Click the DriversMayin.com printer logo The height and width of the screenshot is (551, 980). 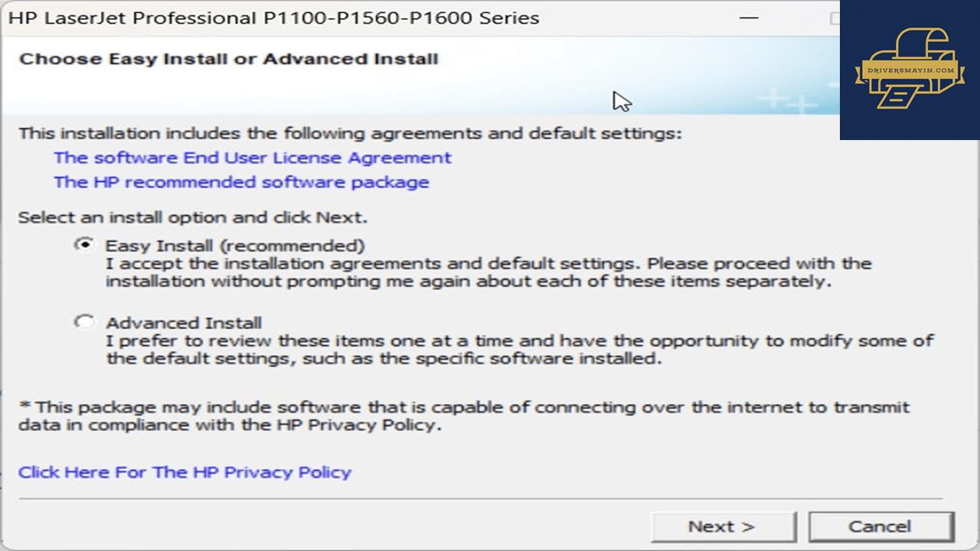pos(910,69)
